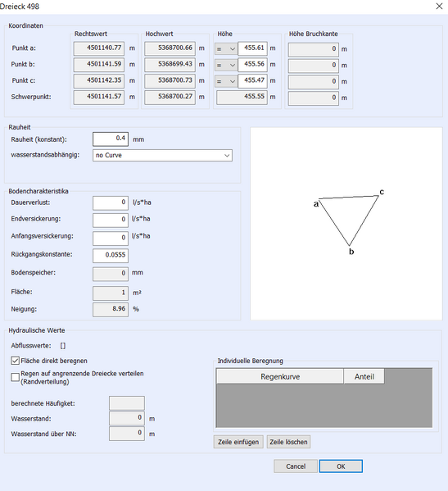Click vertex label a in triangle preview
This screenshot has height=491, width=448.
315,204
